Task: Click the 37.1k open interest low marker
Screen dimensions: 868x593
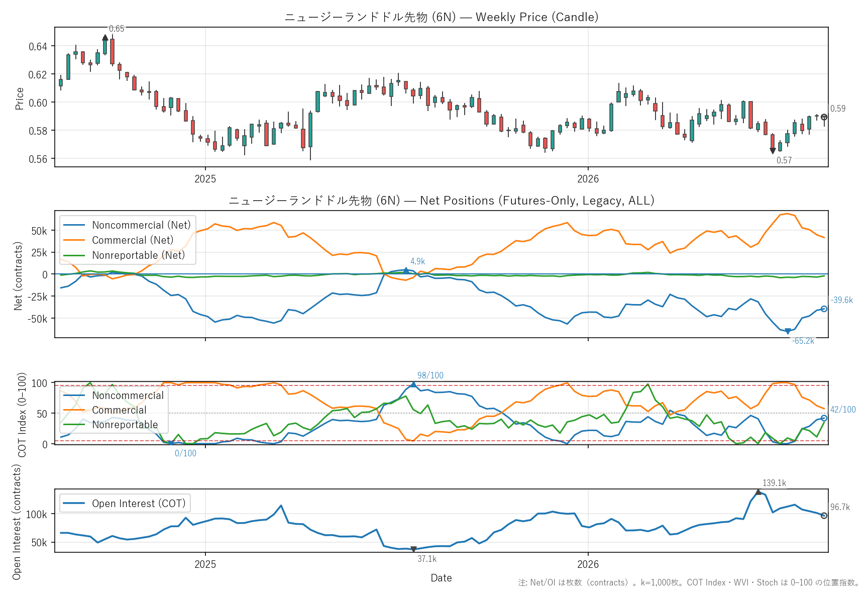Action: pos(413,549)
